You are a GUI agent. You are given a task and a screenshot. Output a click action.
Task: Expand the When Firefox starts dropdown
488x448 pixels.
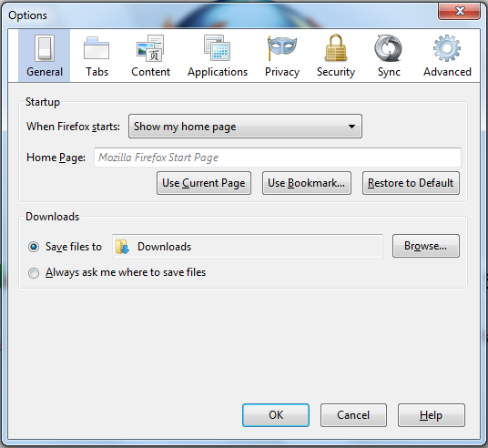coord(245,126)
